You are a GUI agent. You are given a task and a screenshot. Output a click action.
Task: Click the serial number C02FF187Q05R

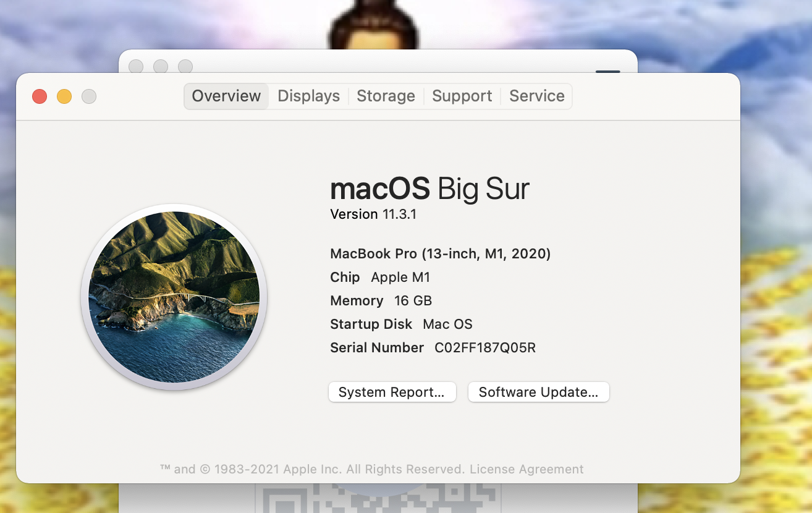pyautogui.click(x=485, y=348)
